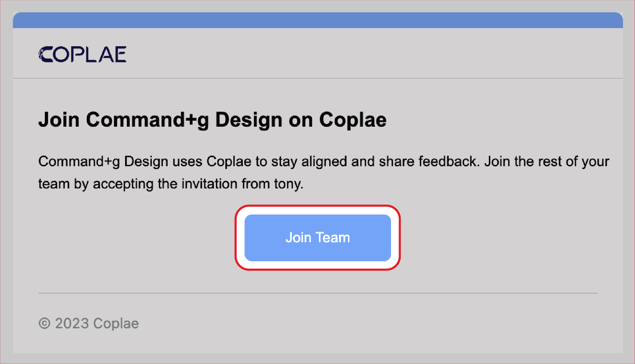
Task: Click the word "Join" starting the heading
Action: coord(59,120)
